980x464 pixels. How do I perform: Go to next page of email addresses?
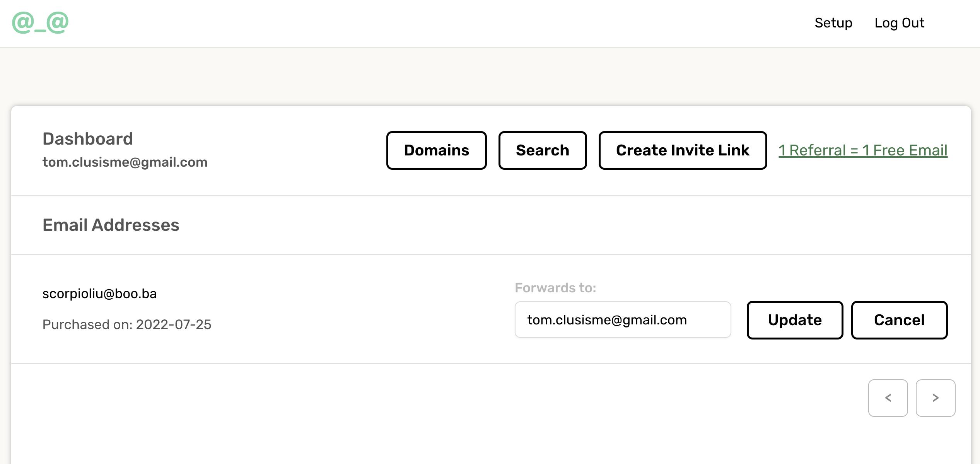(935, 398)
